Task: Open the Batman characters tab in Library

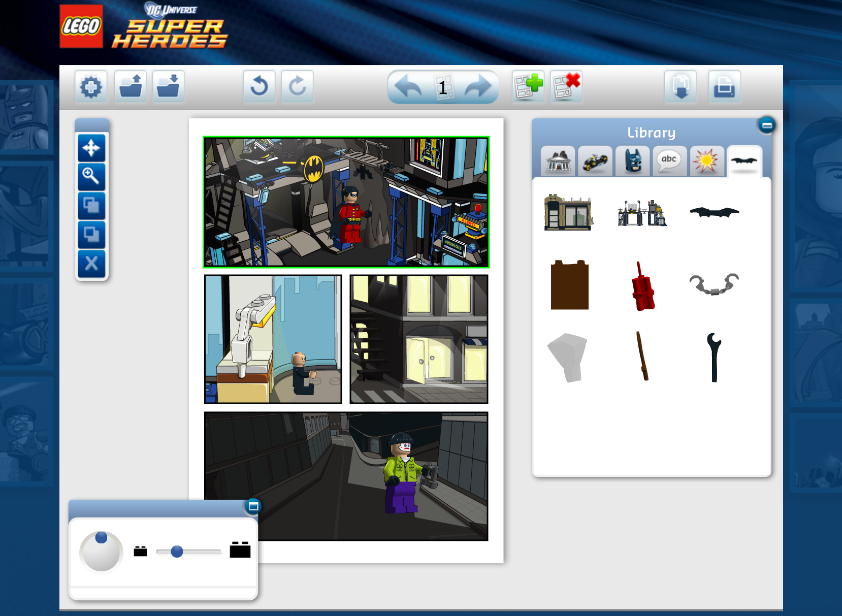Action: point(633,161)
